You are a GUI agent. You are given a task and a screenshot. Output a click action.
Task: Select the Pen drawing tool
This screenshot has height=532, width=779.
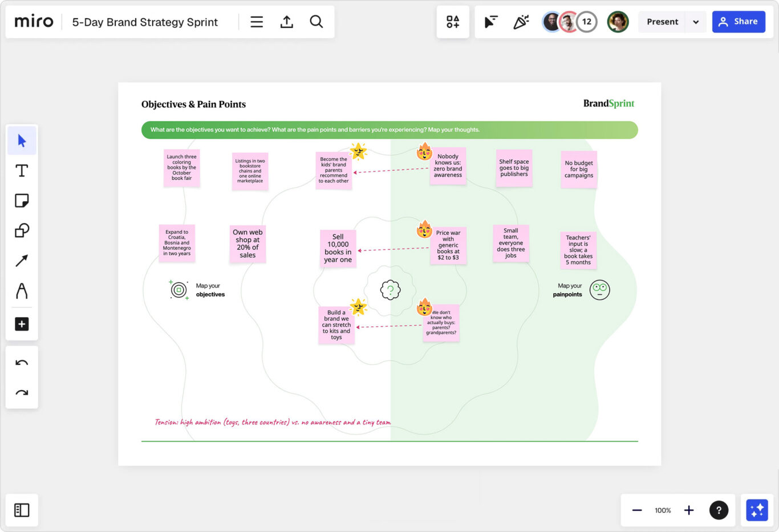click(x=22, y=291)
